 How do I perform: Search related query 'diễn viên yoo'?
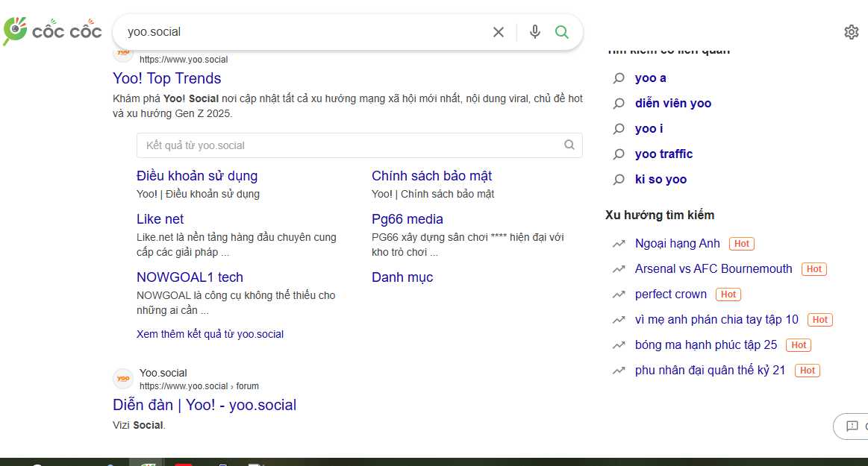[673, 104]
